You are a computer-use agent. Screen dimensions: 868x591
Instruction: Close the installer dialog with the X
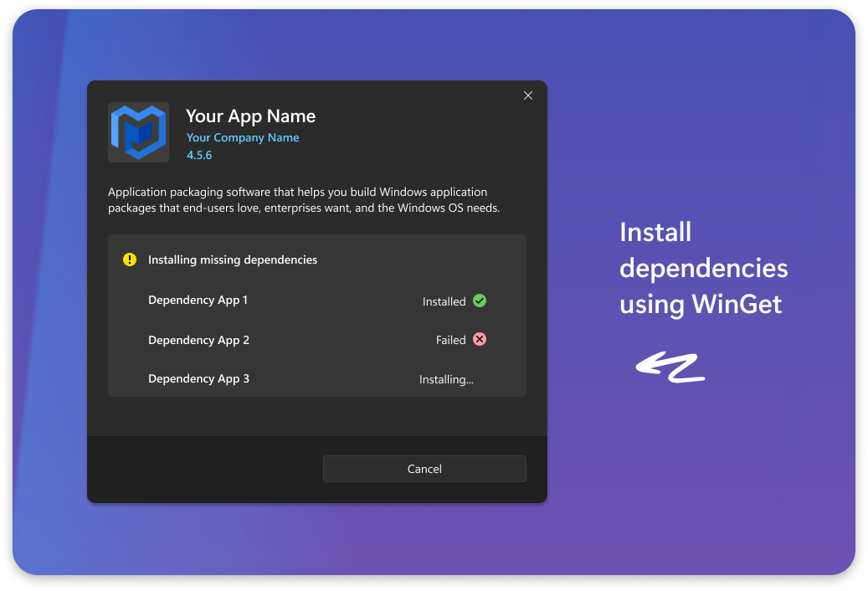coord(527,95)
